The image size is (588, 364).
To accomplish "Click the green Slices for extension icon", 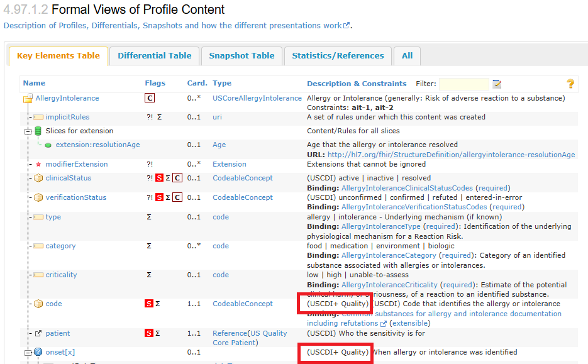I will pyautogui.click(x=38, y=131).
